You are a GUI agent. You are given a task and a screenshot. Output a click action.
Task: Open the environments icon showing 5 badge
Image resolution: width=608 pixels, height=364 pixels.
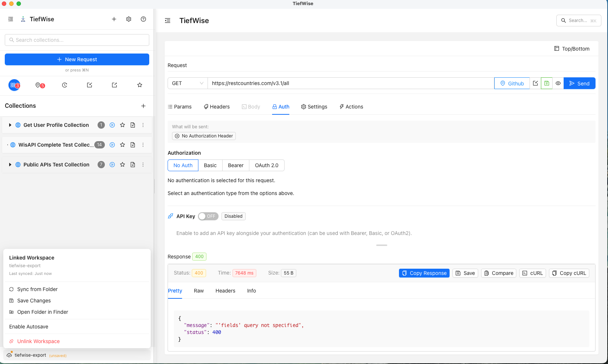click(x=38, y=85)
